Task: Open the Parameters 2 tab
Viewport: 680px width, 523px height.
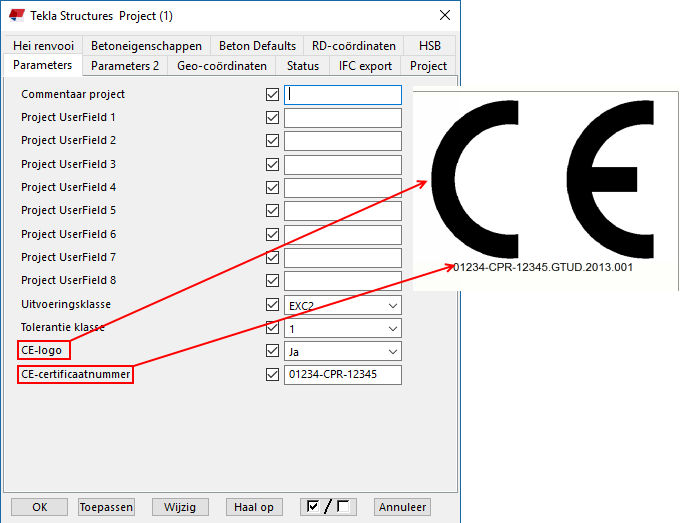Action: 125,66
